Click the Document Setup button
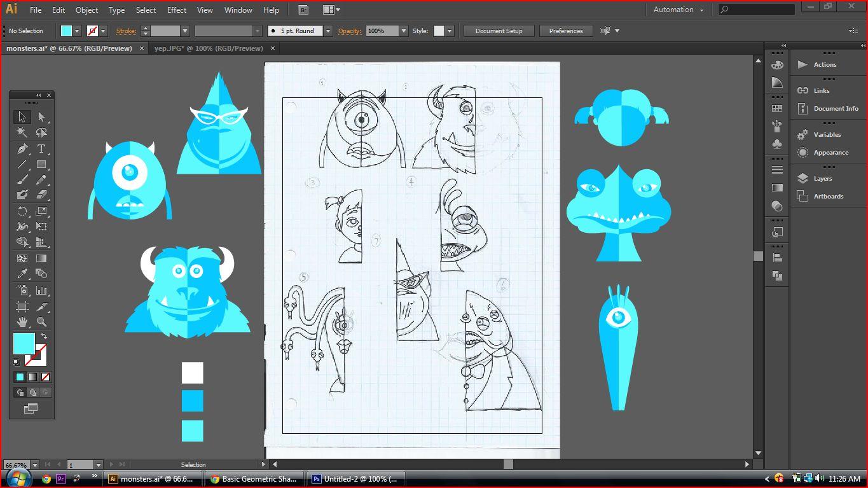The image size is (868, 488). [x=499, y=31]
